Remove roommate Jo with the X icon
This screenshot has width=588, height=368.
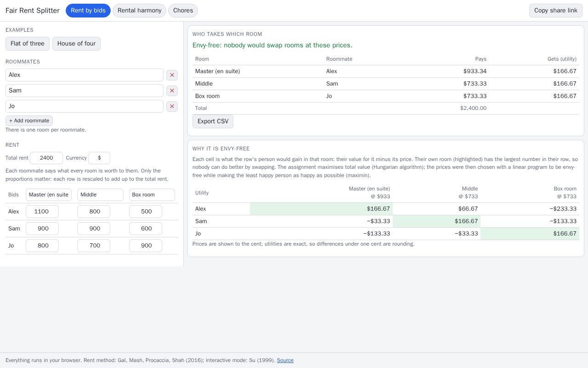tap(172, 106)
